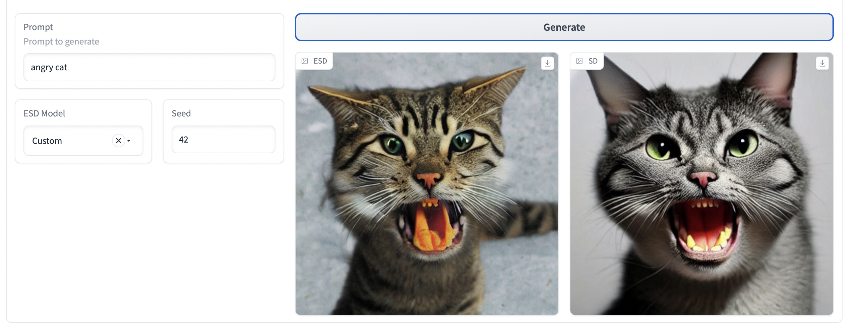The height and width of the screenshot is (332, 868).
Task: Focus the prompt field containing angry cat
Action: 149,67
